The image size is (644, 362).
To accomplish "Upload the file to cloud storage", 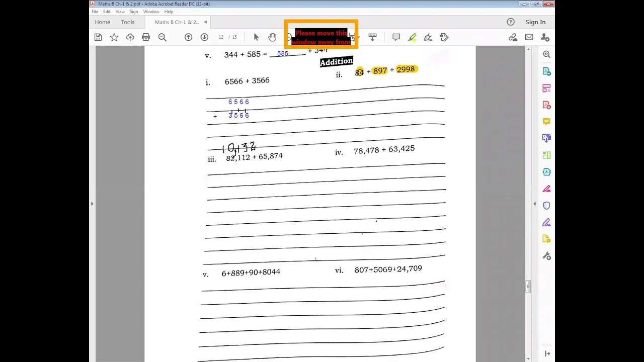I will pos(130,37).
